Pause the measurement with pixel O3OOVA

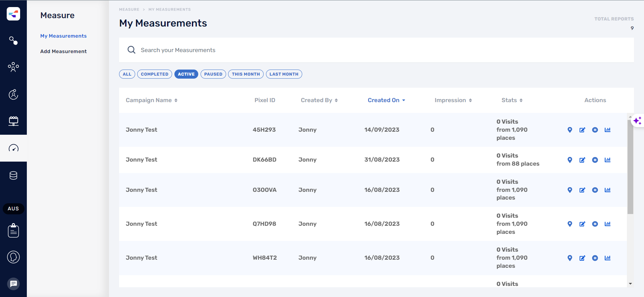coord(595,190)
